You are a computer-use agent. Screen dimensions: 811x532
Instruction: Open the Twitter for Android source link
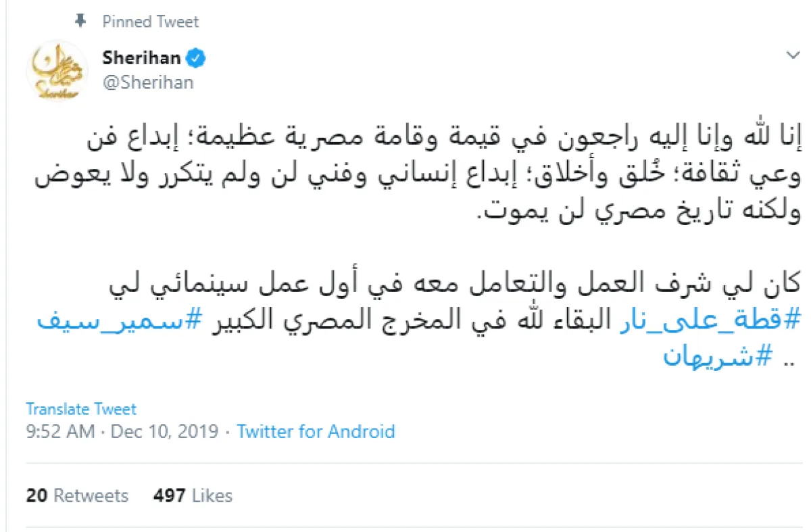316,431
